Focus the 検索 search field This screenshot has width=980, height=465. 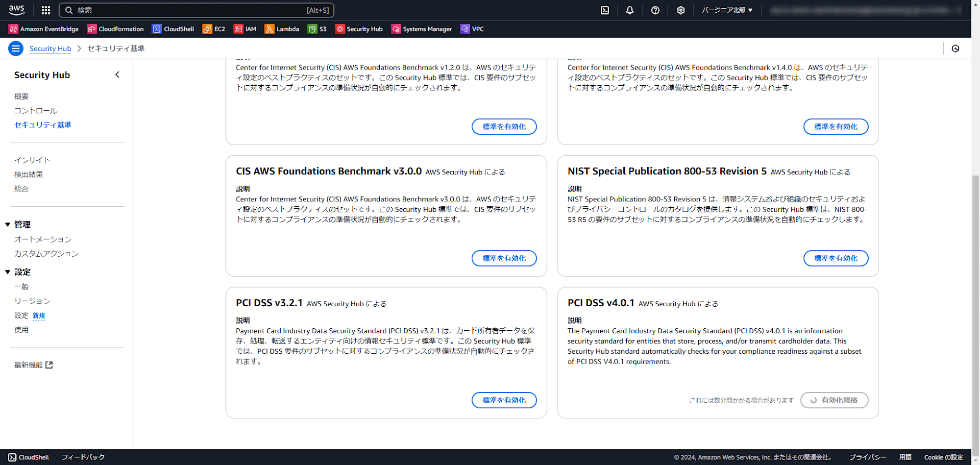(196, 10)
